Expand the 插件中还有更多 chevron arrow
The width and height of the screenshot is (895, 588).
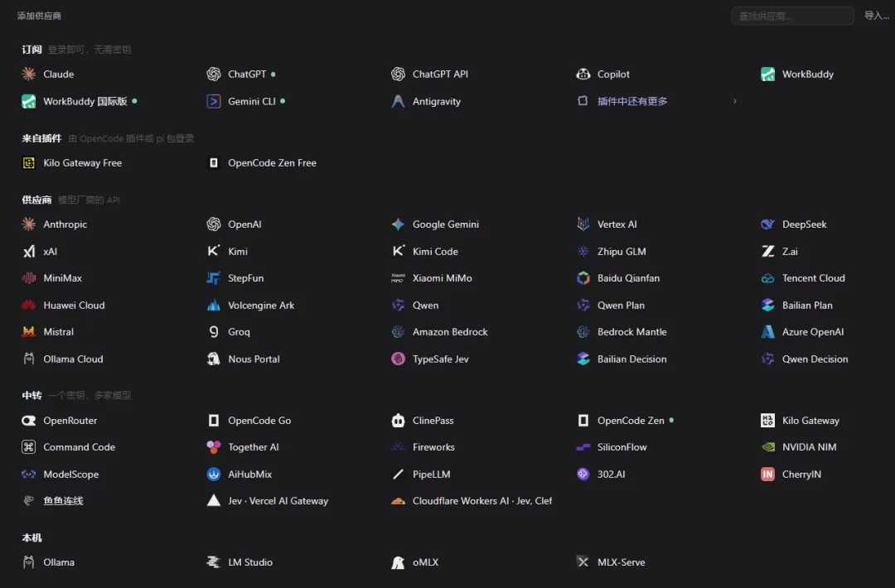[x=734, y=102]
